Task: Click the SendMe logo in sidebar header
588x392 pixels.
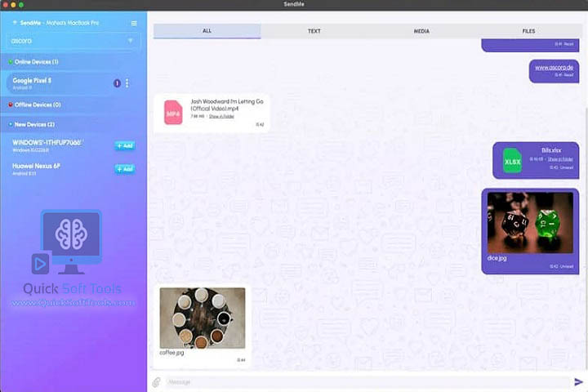Action: pyautogui.click(x=15, y=23)
